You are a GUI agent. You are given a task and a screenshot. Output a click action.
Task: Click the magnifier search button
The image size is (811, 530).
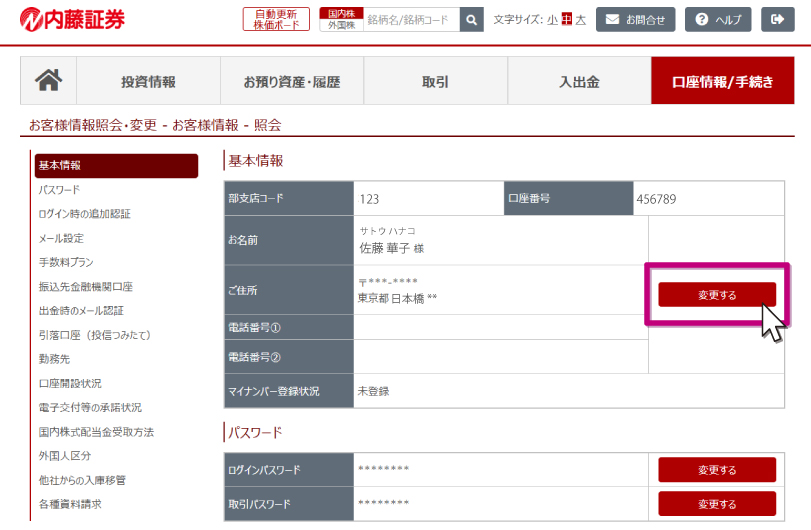click(472, 19)
